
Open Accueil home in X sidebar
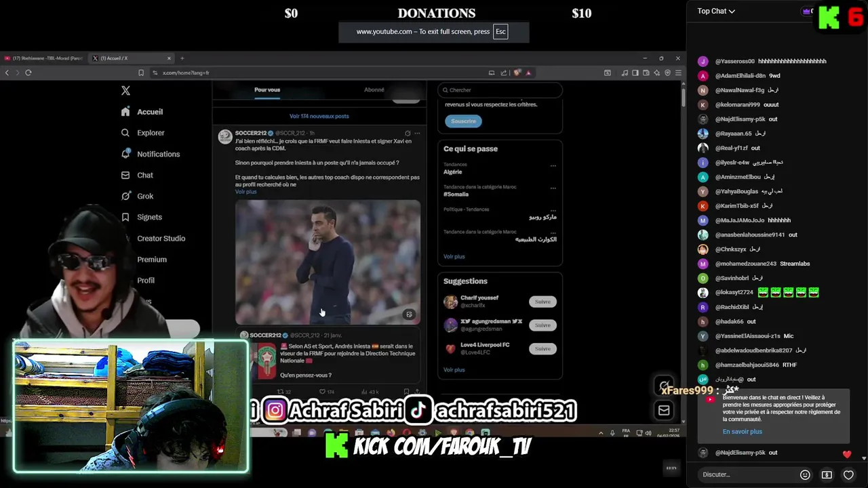(142, 112)
